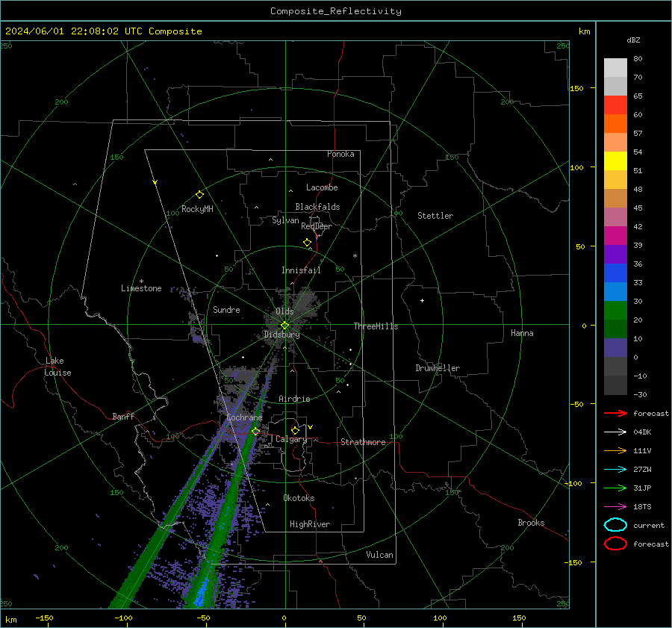Viewport: 672px width, 628px height.
Task: Choose the gold 48-51 dBZ swatch
Action: (615, 180)
